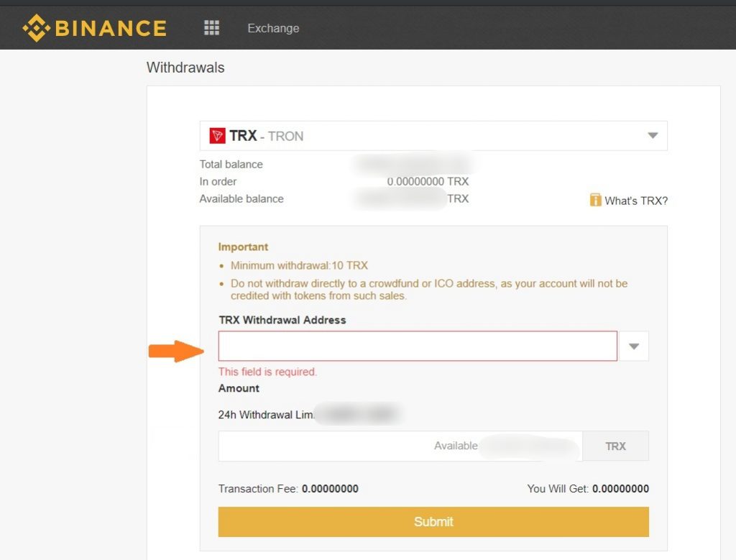This screenshot has width=736, height=560.
Task: Select the 'TRX Withdrawal Address' label
Action: (x=282, y=320)
